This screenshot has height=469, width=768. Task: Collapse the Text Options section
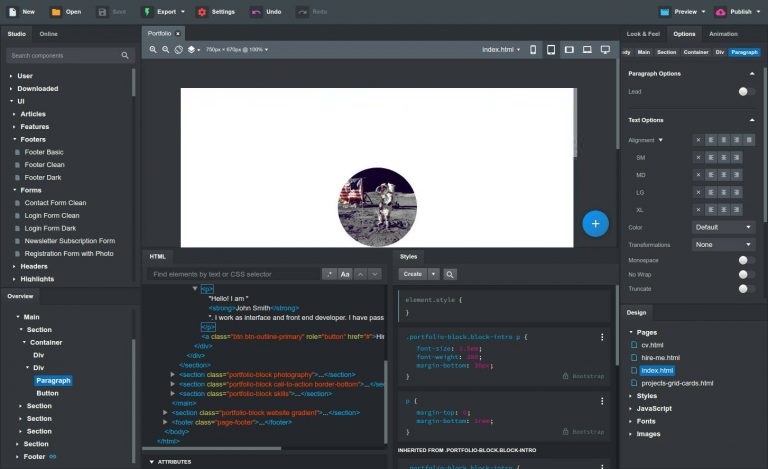click(752, 120)
